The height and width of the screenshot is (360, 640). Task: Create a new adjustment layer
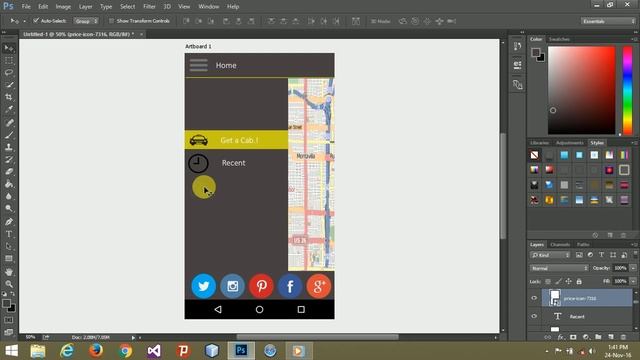[x=586, y=337]
